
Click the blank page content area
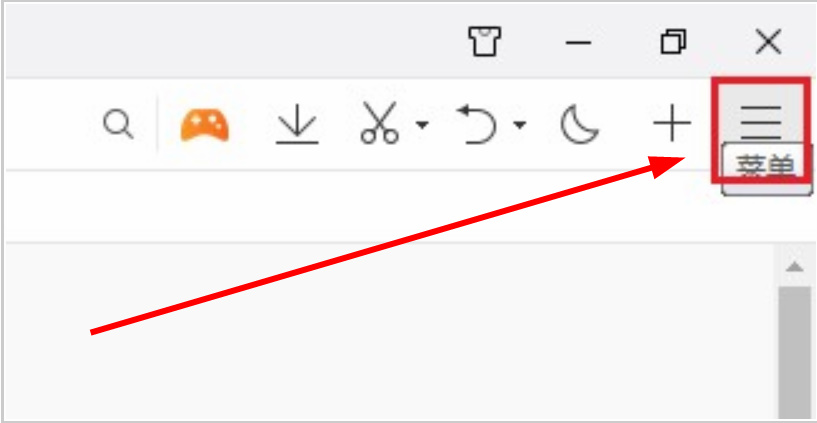pyautogui.click(x=391, y=333)
